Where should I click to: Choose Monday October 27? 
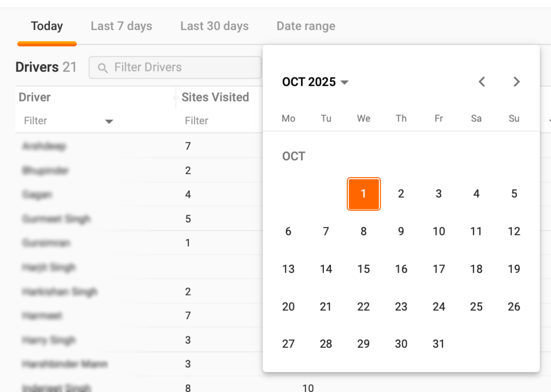pos(288,344)
